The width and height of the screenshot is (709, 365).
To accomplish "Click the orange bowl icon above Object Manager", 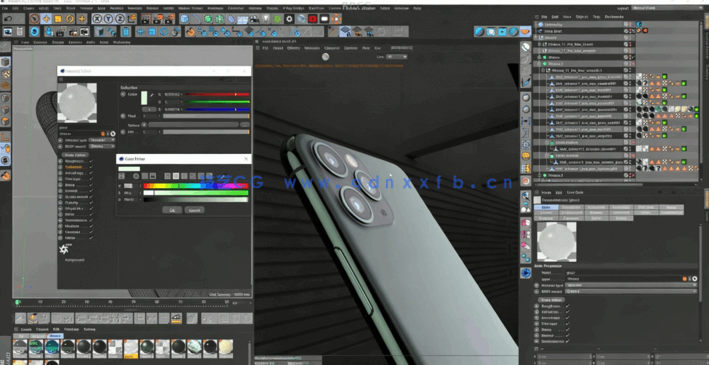I will click(x=525, y=31).
